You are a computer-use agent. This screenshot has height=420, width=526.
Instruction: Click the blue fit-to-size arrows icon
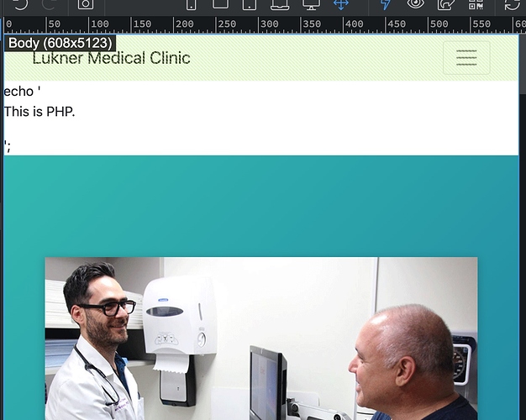coord(341,4)
